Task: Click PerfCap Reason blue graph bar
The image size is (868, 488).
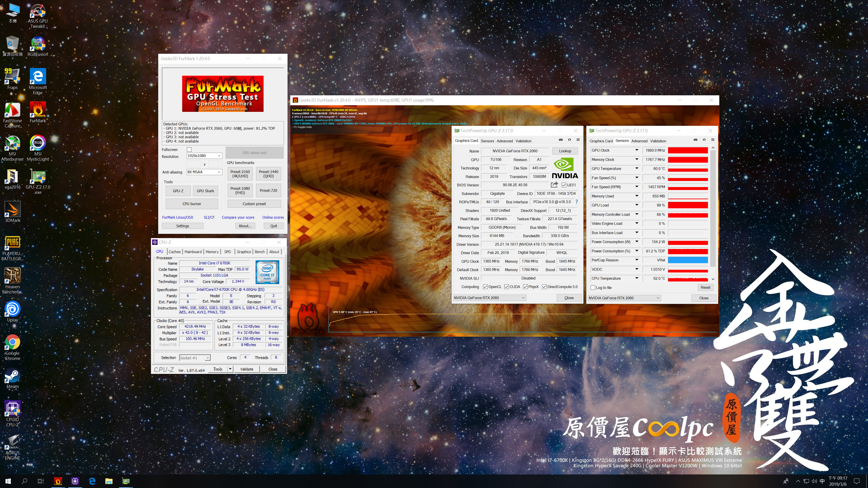Action: point(688,260)
